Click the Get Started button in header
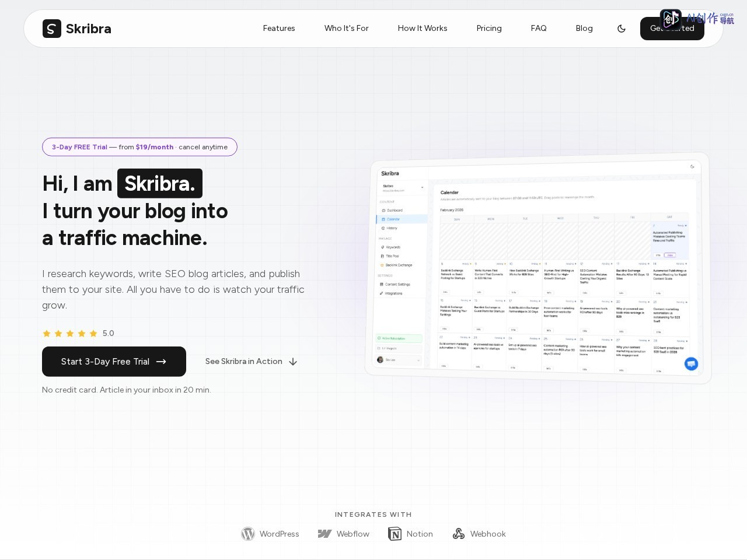747x560 pixels. click(672, 29)
